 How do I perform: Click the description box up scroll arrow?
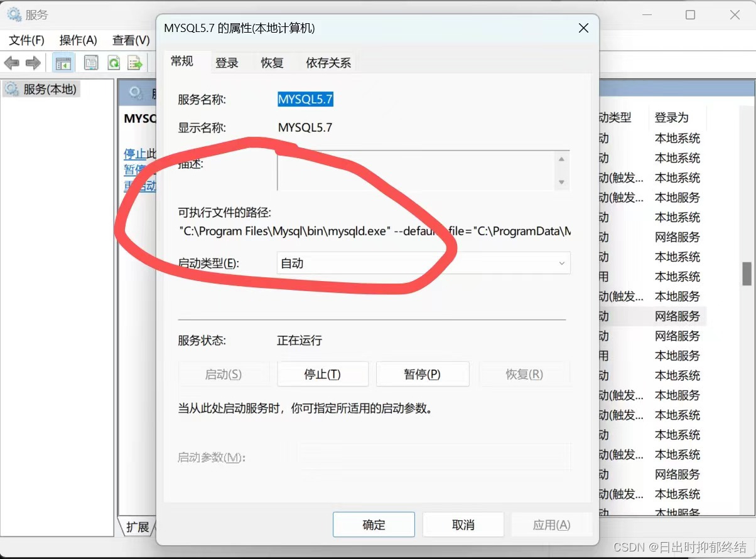pyautogui.click(x=561, y=159)
